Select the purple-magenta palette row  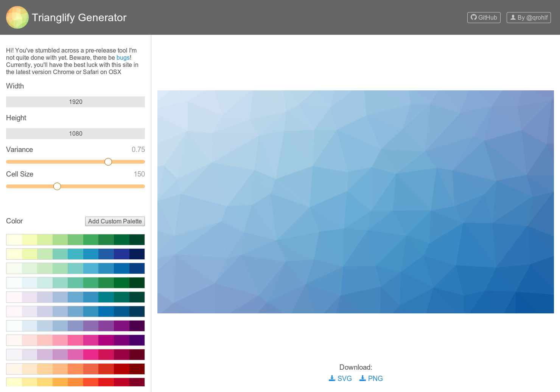(75, 325)
